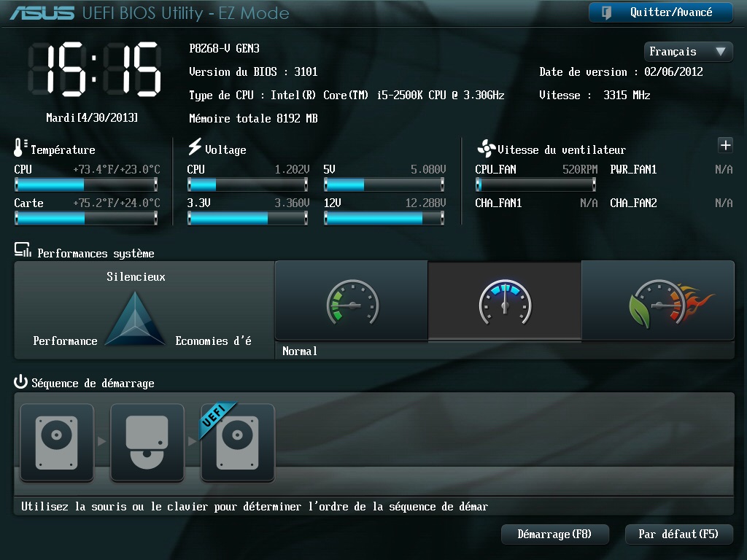Select the ASUS Optimal flame gauge mode
This screenshot has width=747, height=560.
pyautogui.click(x=658, y=300)
